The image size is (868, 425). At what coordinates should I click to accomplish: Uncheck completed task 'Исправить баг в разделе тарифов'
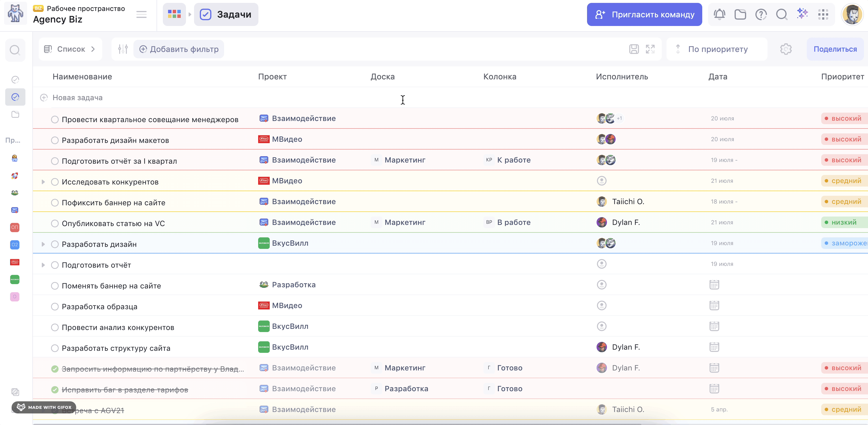55,389
